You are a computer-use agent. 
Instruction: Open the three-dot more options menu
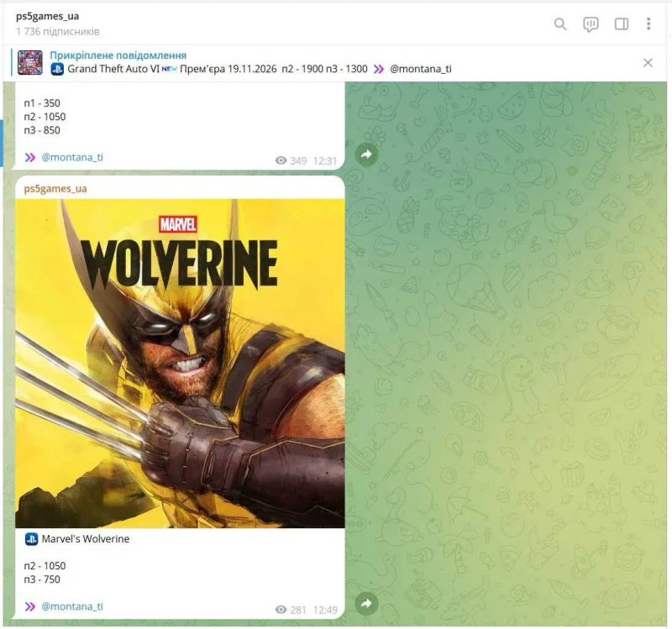[648, 24]
